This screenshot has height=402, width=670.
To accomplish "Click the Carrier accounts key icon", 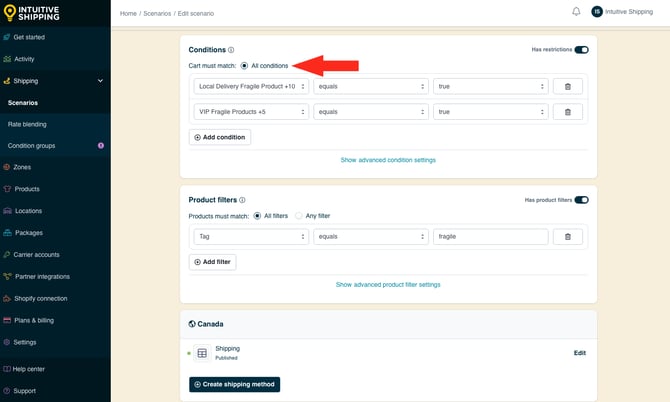I will pyautogui.click(x=6, y=255).
